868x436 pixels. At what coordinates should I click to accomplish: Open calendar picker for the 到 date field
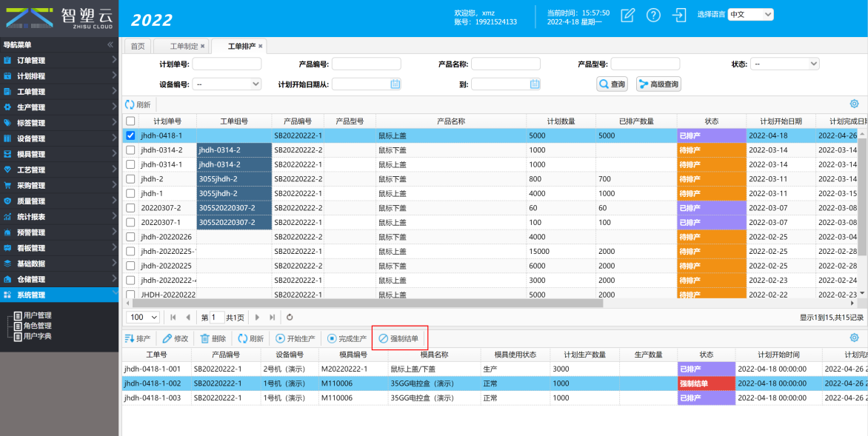point(535,84)
